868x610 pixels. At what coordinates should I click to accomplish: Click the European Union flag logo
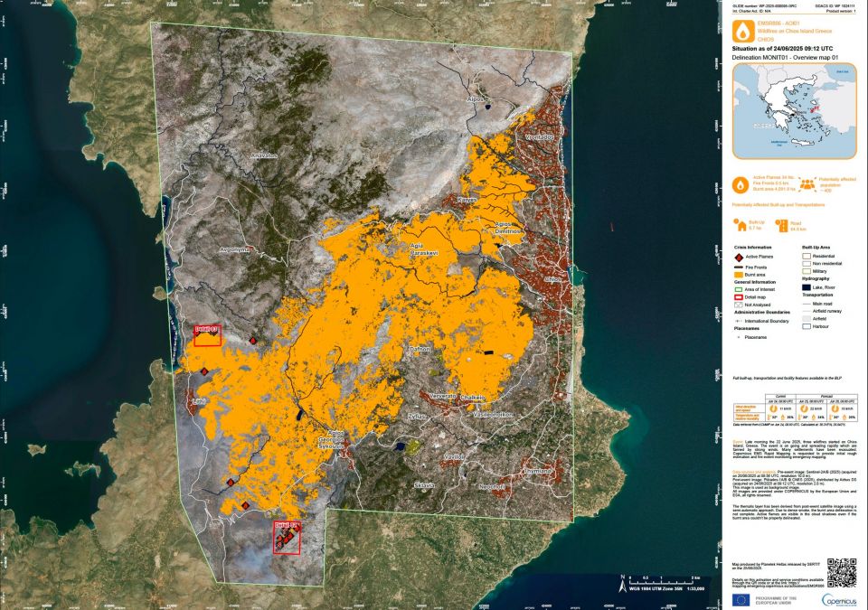click(743, 599)
